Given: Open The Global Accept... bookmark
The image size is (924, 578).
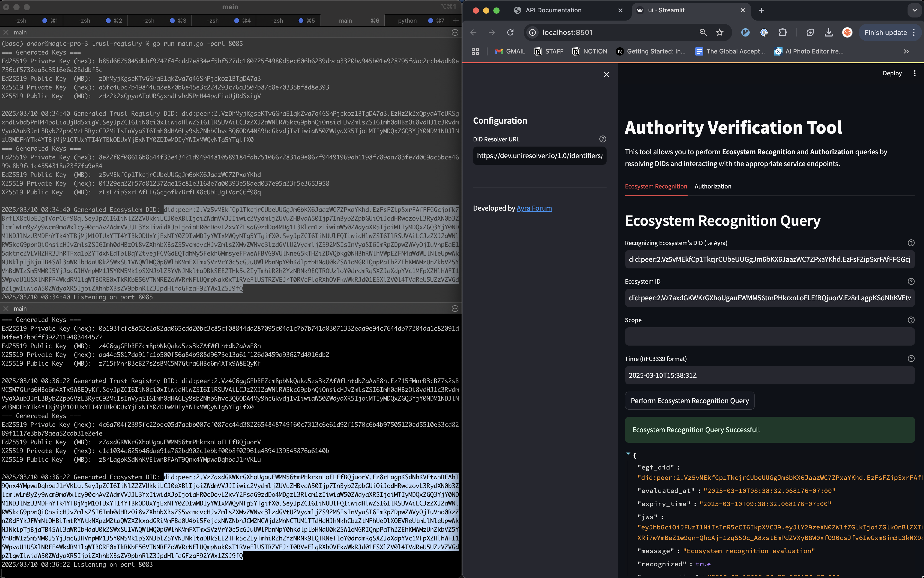Looking at the screenshot, I should [730, 51].
